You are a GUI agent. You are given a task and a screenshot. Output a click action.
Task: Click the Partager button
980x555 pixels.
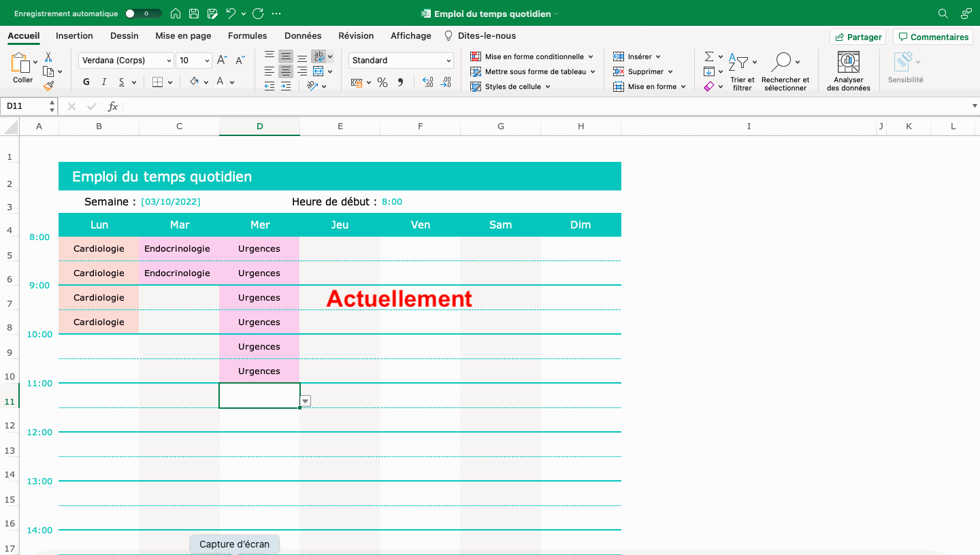pyautogui.click(x=857, y=37)
